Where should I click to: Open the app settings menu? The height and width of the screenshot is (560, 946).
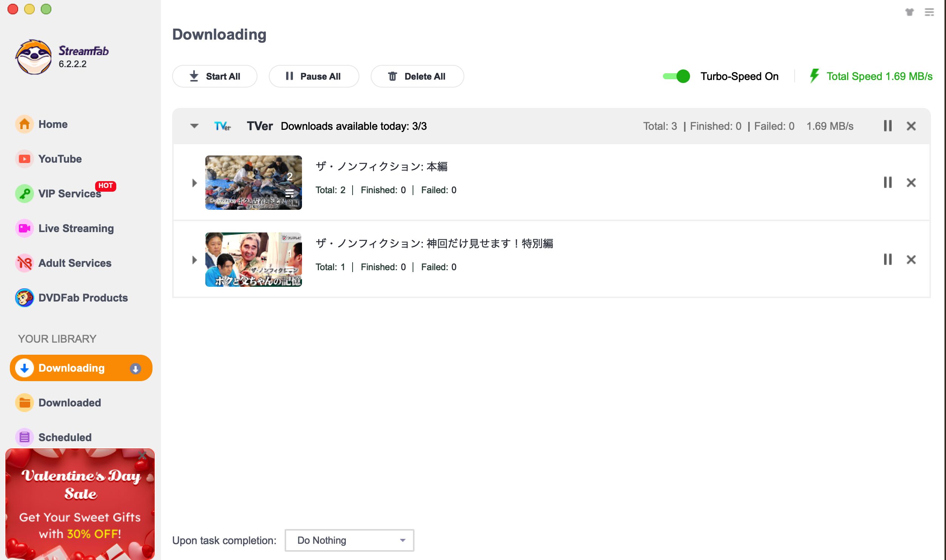pos(928,12)
